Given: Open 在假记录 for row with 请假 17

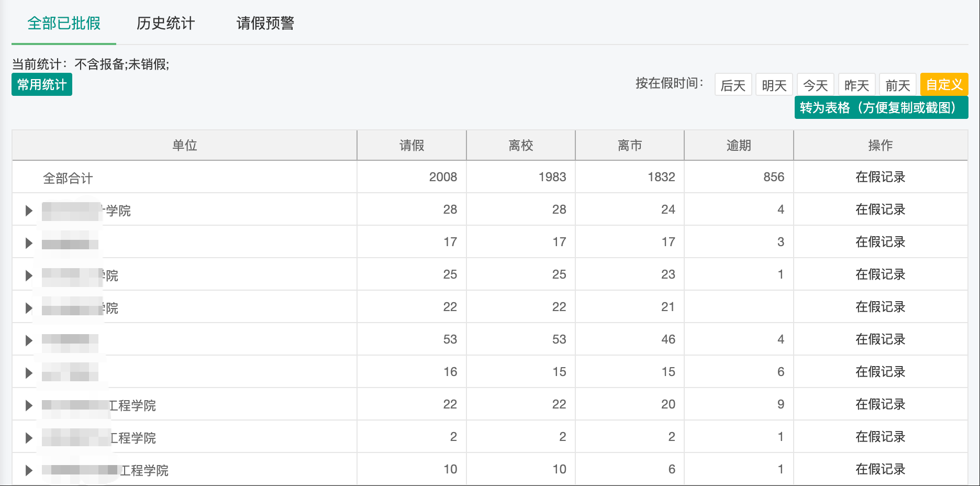Looking at the screenshot, I should click(881, 242).
